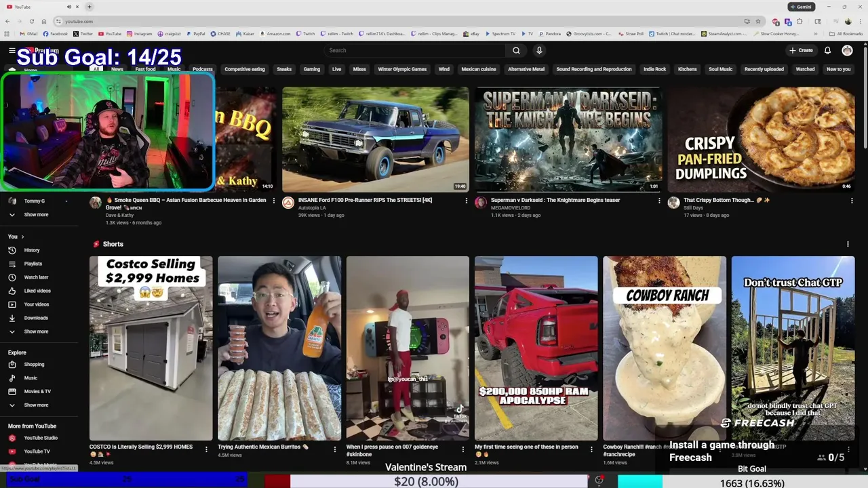Open options for COSTCO homes short

[206, 449]
